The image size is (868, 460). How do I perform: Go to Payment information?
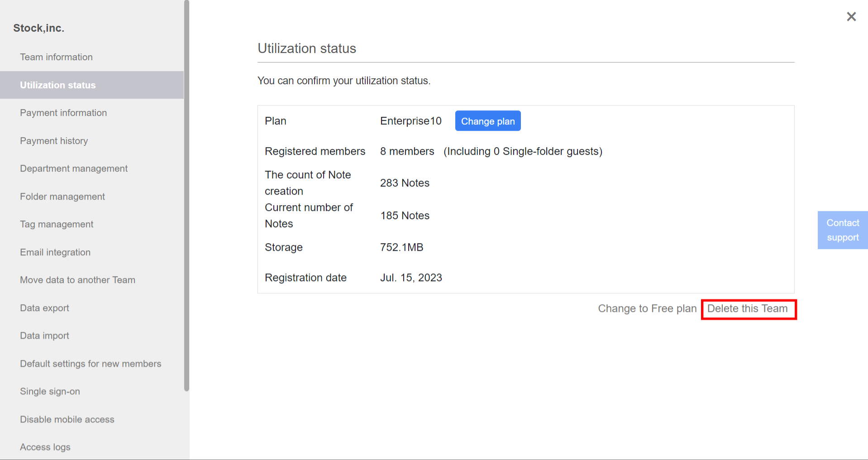pos(63,113)
